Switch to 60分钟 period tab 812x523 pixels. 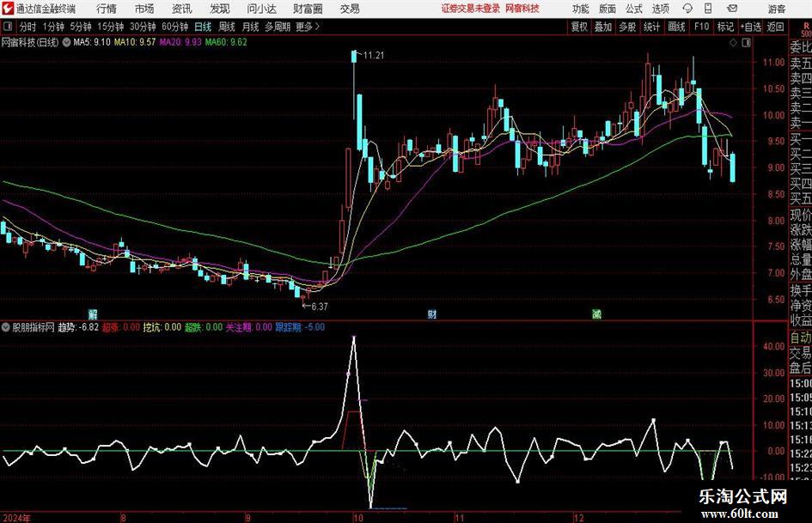point(175,27)
